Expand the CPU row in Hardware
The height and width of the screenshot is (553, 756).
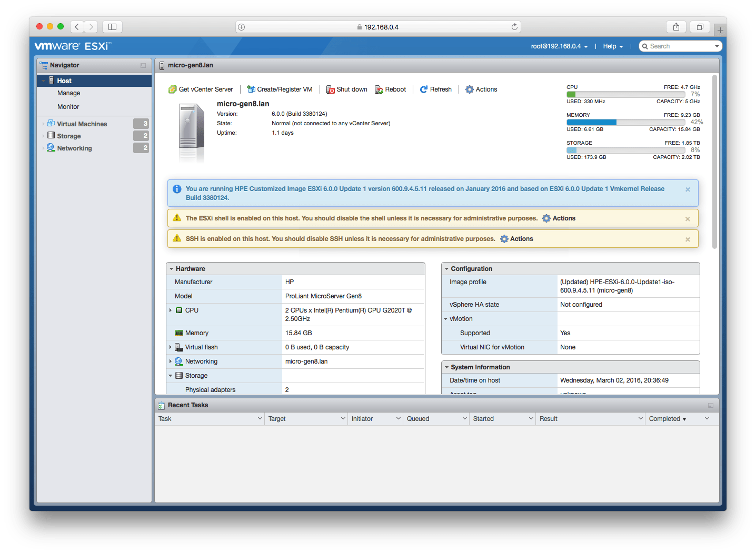click(171, 310)
